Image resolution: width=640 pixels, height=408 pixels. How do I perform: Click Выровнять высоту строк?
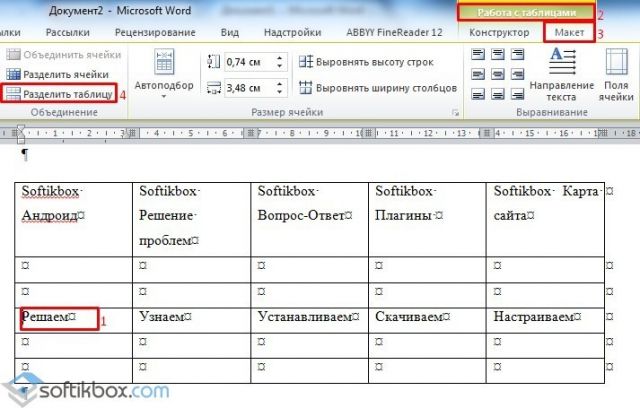pyautogui.click(x=366, y=62)
